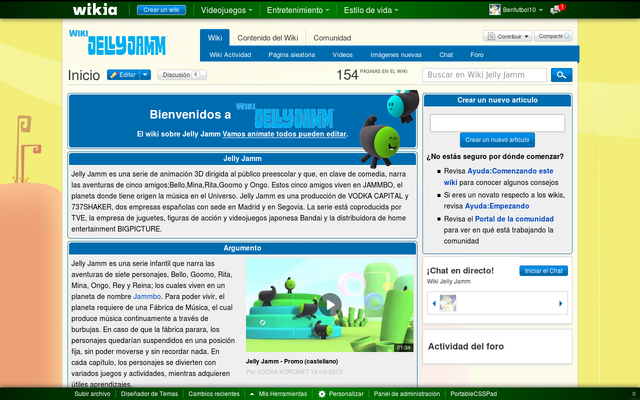The image size is (640, 400).
Task: Expand Mis Herramientas arrow in footer
Action: tap(252, 394)
